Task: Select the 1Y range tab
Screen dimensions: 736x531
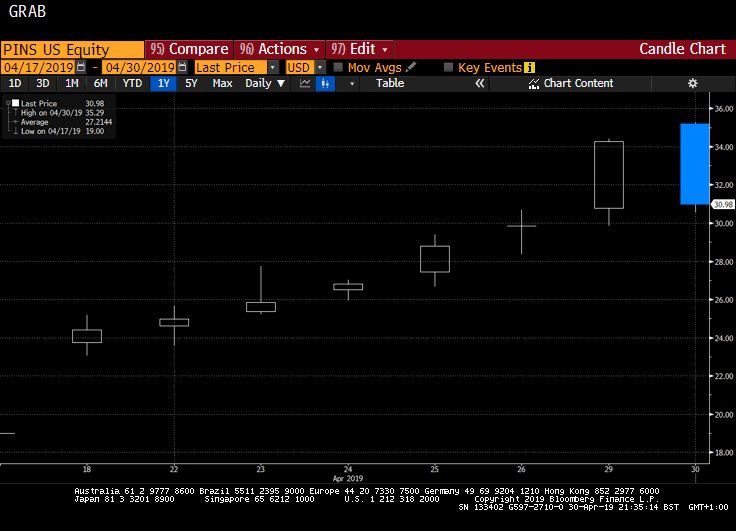Action: (x=163, y=84)
